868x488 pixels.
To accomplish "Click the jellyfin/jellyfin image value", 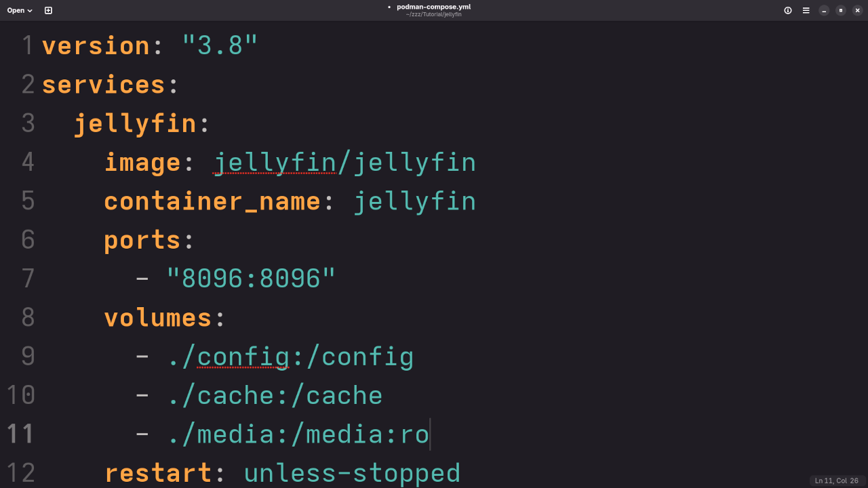I will [344, 163].
